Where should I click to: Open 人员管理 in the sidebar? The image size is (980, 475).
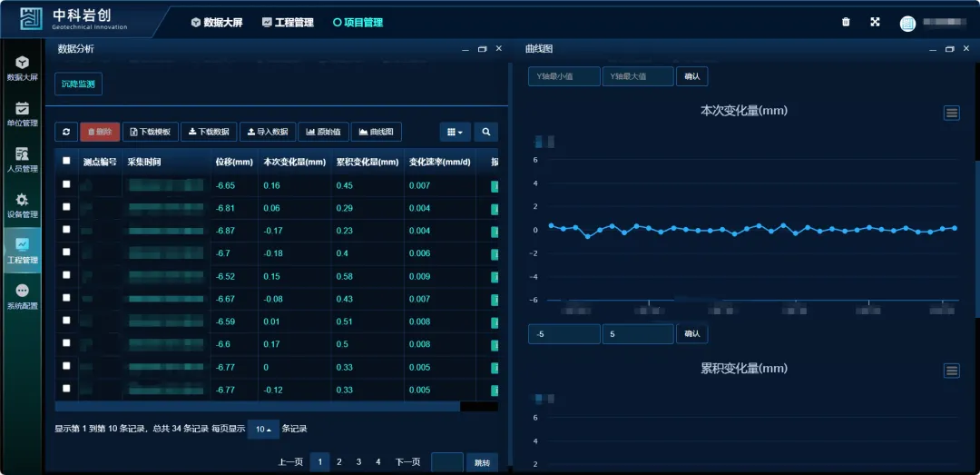point(23,159)
